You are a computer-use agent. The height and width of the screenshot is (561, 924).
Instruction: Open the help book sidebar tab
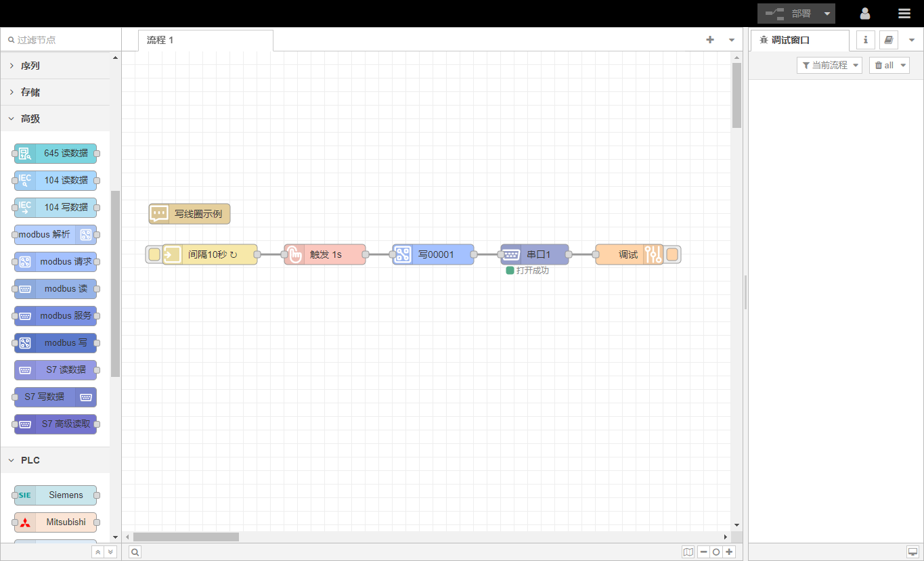pos(888,40)
